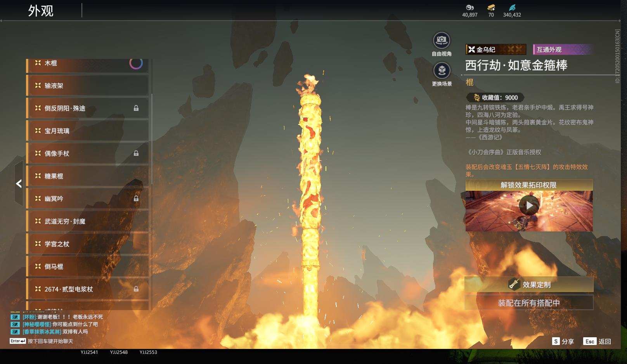
Task: Click the gold bar currency icon above 70
Action: [x=491, y=7]
